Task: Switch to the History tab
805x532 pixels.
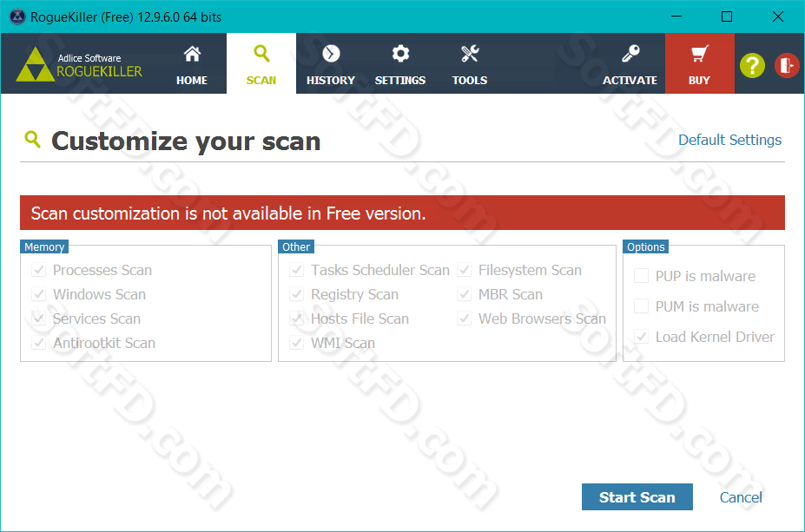Action: 331,63
